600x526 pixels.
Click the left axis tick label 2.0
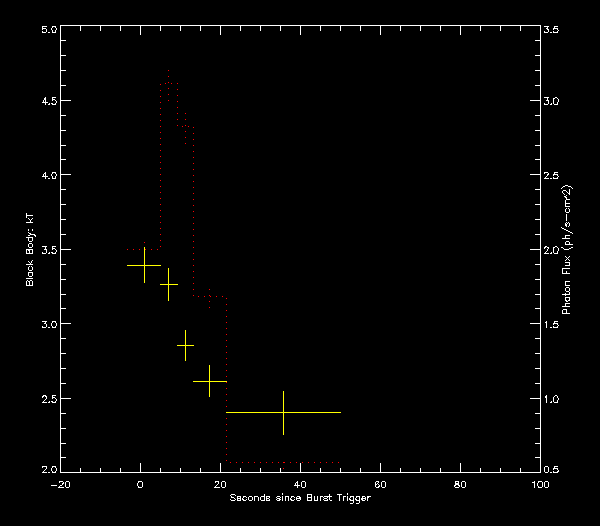click(46, 469)
